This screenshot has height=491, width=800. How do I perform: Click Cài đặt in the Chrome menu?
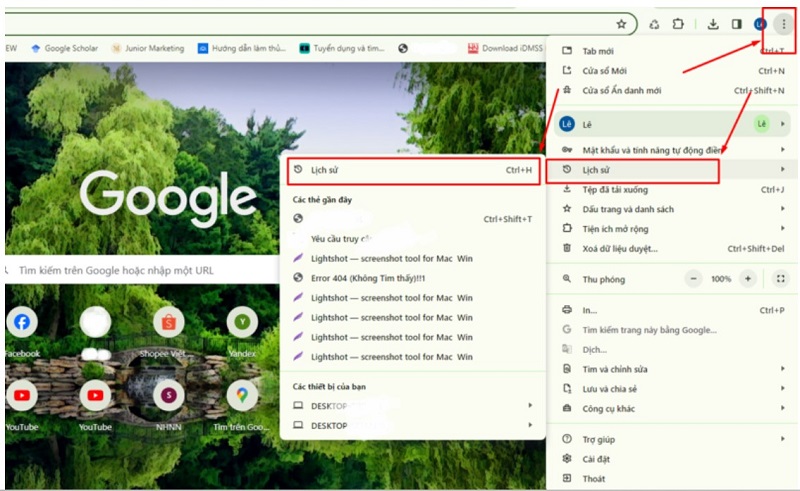tap(598, 459)
